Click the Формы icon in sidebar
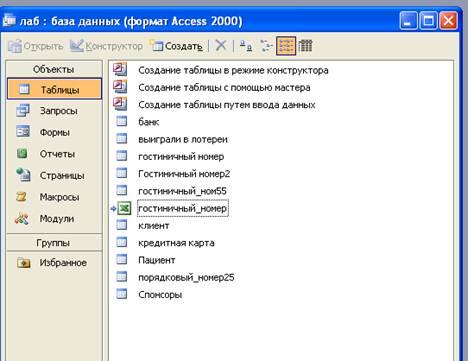This screenshot has height=361, width=468. [23, 132]
